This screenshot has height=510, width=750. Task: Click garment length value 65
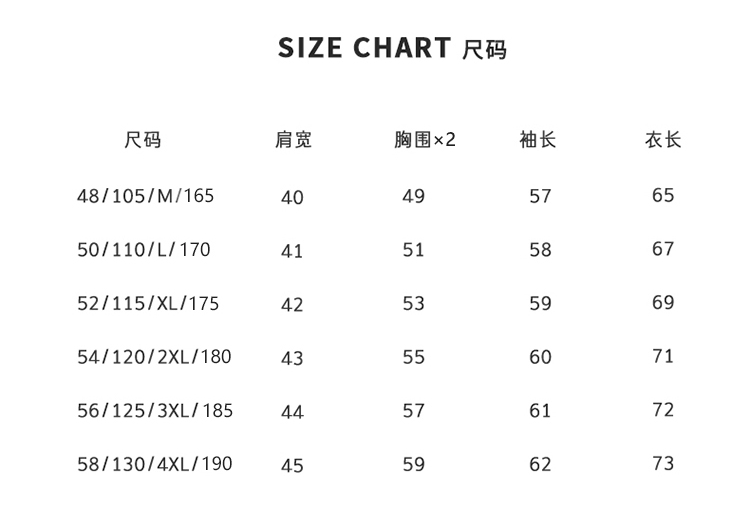coord(663,195)
